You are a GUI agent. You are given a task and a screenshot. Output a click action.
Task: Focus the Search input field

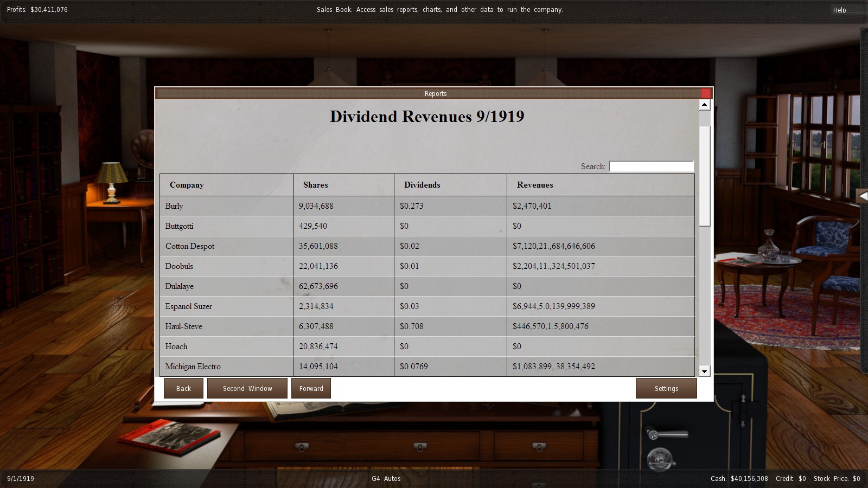[x=651, y=166]
